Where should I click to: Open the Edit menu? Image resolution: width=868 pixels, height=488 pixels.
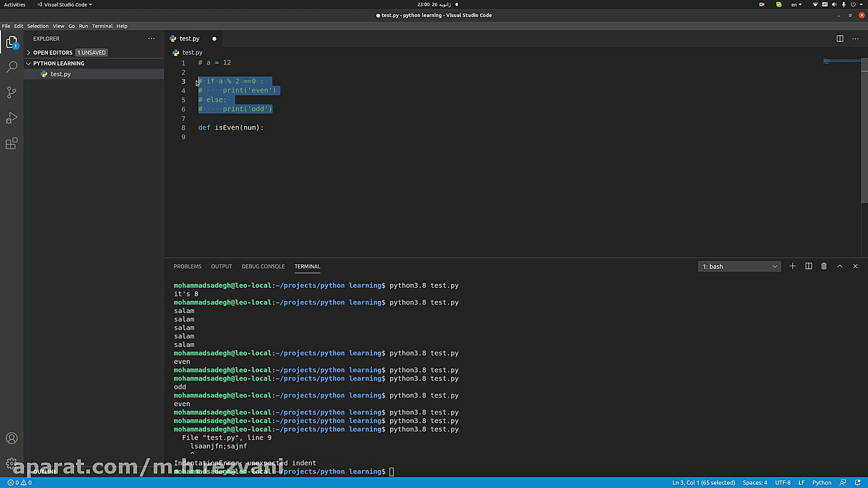click(19, 26)
